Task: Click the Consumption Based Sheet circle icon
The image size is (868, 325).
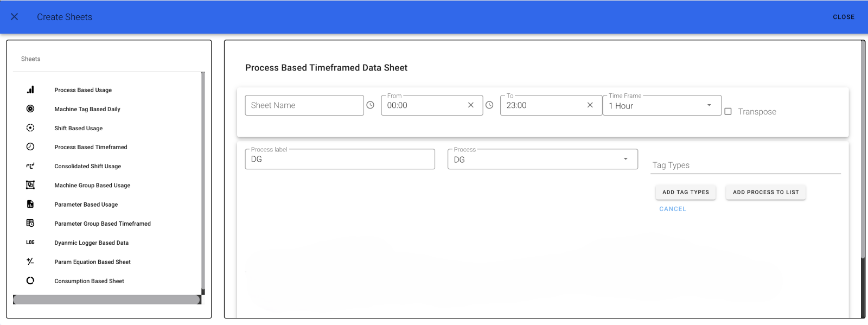Action: [x=30, y=281]
